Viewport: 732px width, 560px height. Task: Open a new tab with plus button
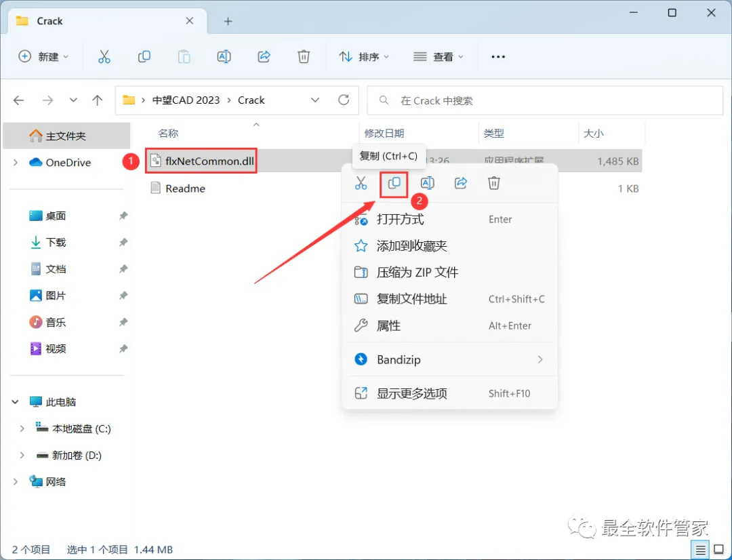[x=228, y=21]
